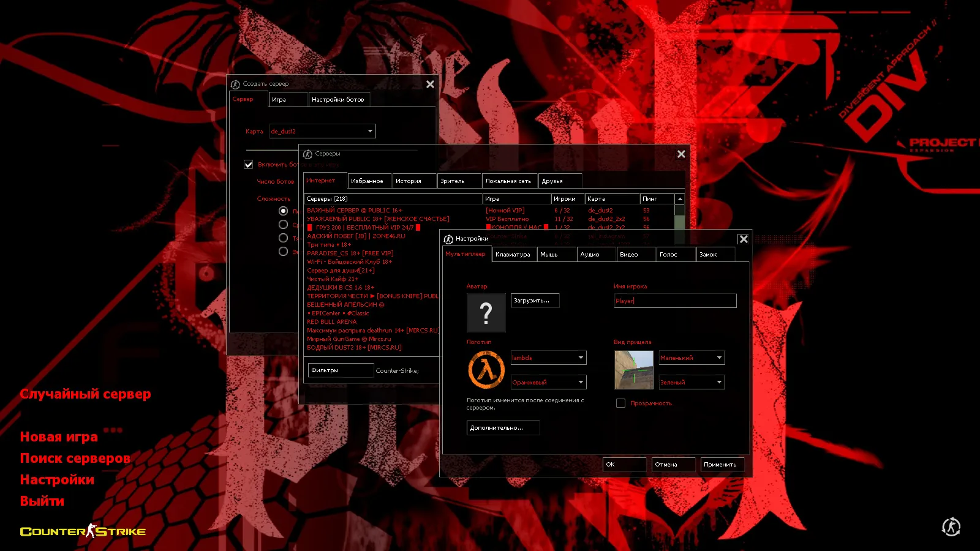The width and height of the screenshot is (980, 551).
Task: Click the Загрузить... avatar button
Action: [534, 301]
